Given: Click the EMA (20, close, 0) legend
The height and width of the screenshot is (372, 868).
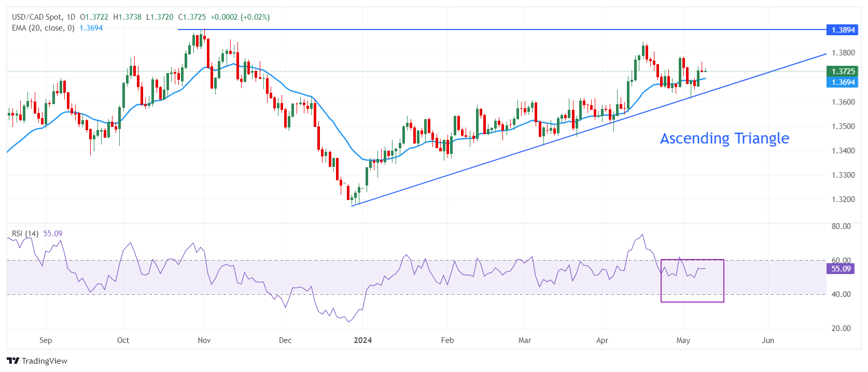Looking at the screenshot, I should [43, 28].
